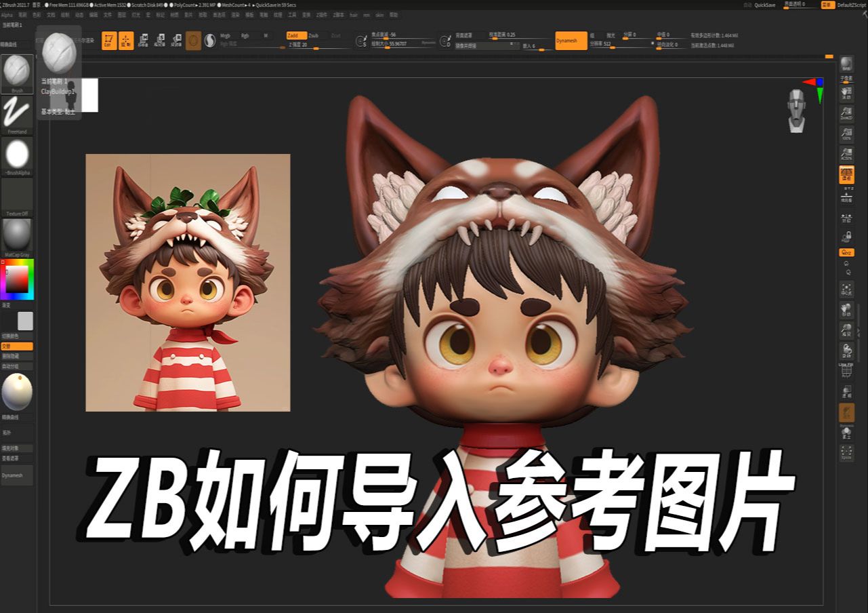Screen dimensions: 868x613
Task: Open the FreeHand stroke selector
Action: coord(17,115)
